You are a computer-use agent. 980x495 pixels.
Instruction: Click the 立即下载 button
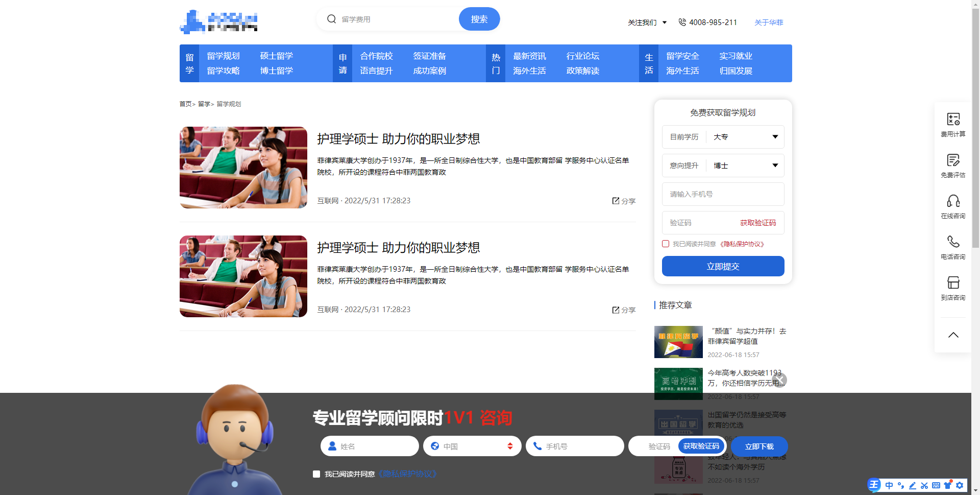pyautogui.click(x=759, y=446)
